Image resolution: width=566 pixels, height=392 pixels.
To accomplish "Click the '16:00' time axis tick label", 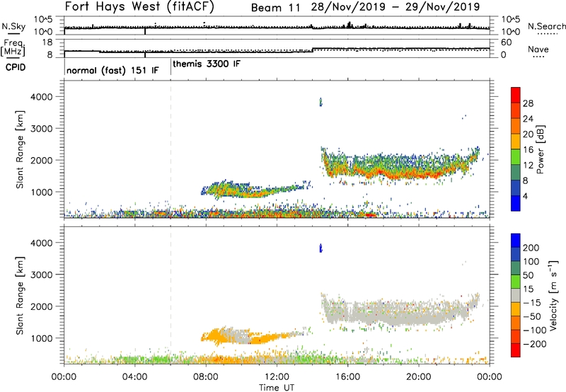I will click(347, 377).
